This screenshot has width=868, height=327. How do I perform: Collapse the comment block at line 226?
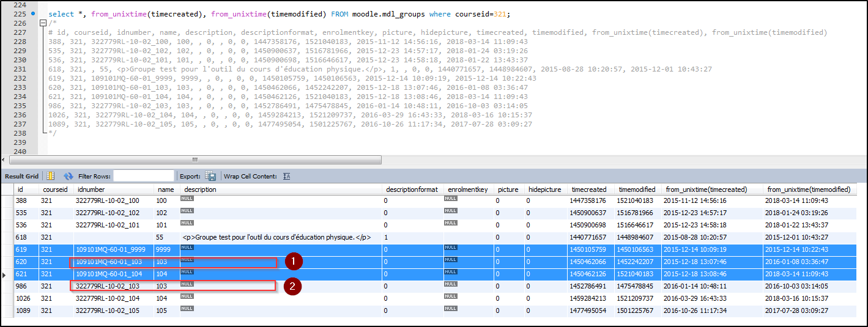pyautogui.click(x=42, y=23)
